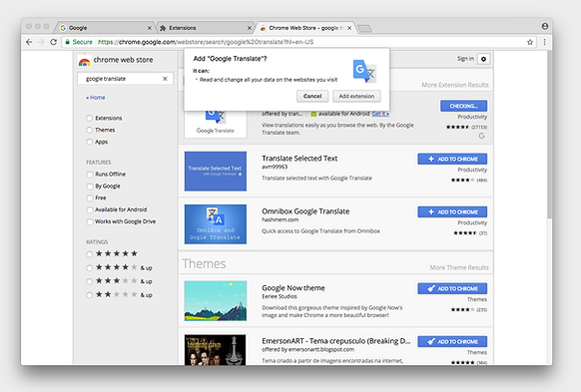Clear the google translate search text
Screen dimensions: 581x392
[165, 79]
